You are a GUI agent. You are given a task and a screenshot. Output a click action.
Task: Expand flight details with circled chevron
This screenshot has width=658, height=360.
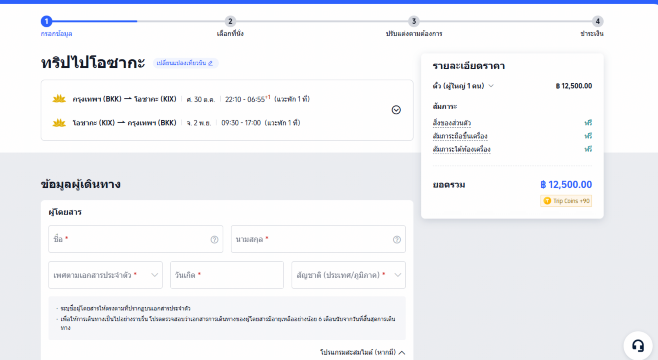pos(396,110)
